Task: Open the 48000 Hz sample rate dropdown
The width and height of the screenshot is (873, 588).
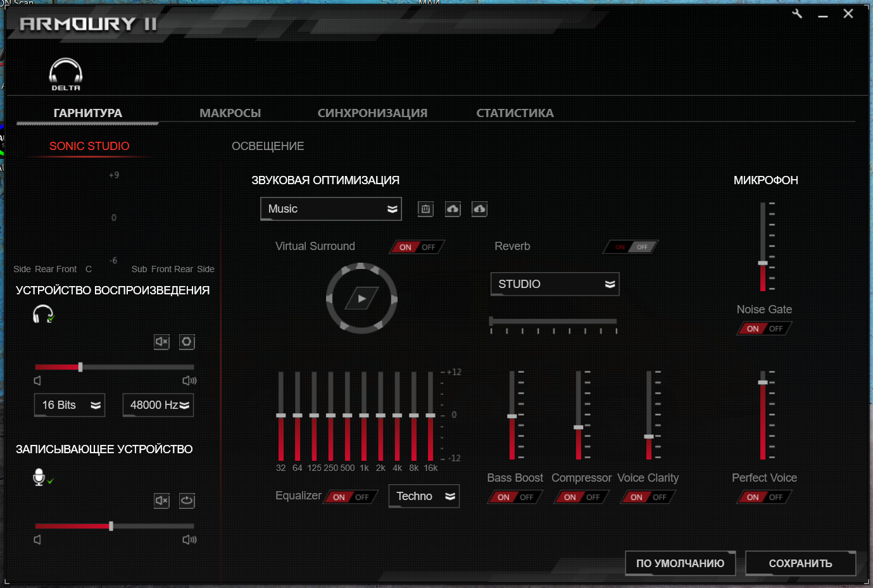Action: [158, 405]
